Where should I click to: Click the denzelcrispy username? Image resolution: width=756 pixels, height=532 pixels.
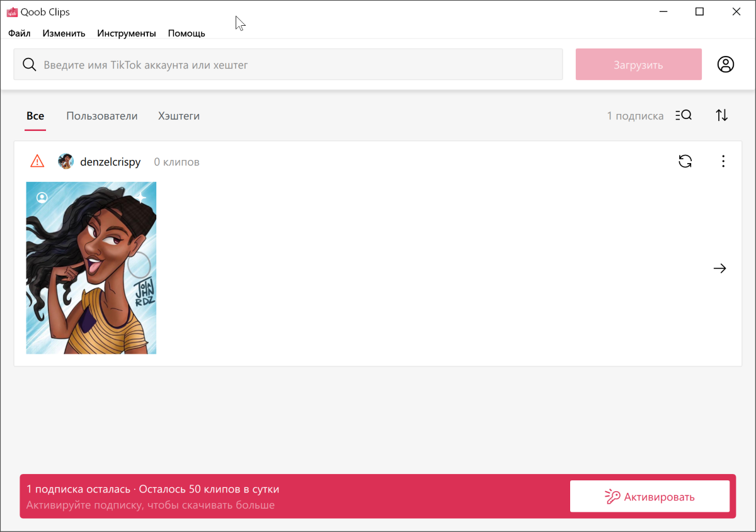click(x=110, y=162)
